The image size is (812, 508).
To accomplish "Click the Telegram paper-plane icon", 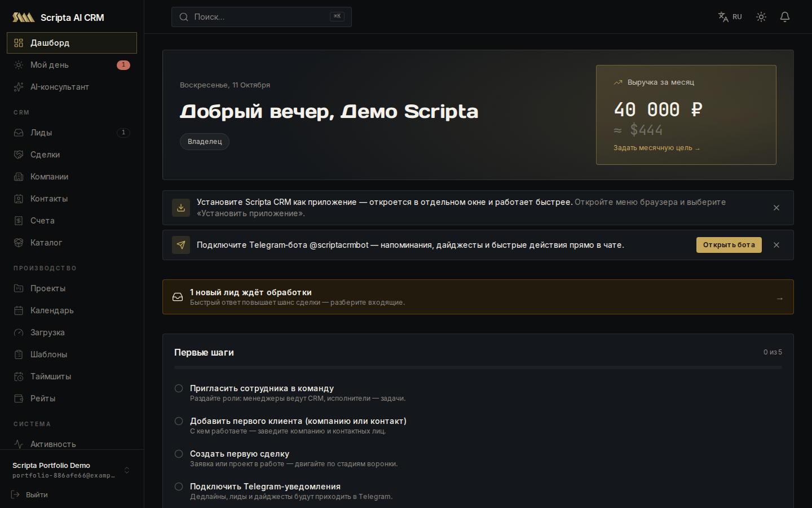I will [x=181, y=245].
